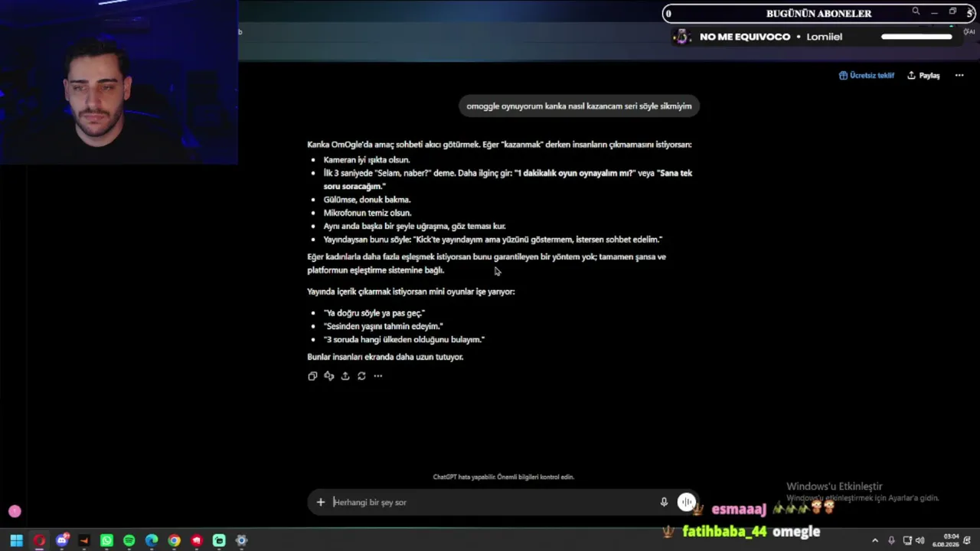
Task: Click the 'ChatGPT hata yapabilir' disclaimer text
Action: (x=504, y=477)
